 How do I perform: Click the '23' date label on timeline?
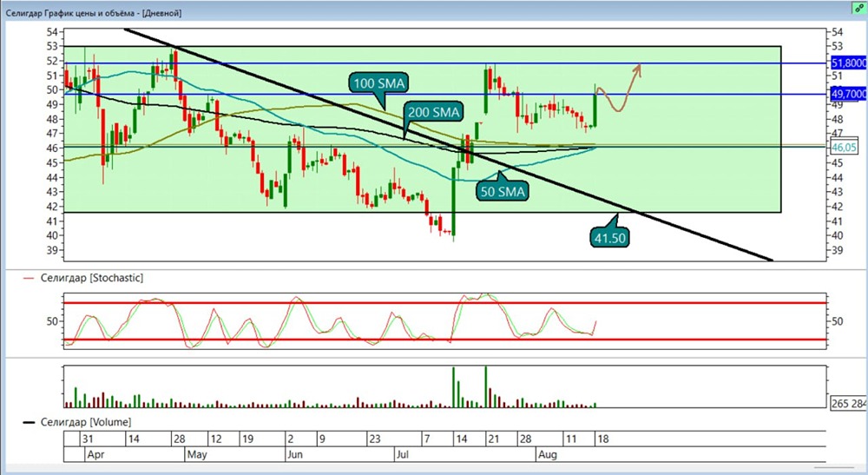375,439
